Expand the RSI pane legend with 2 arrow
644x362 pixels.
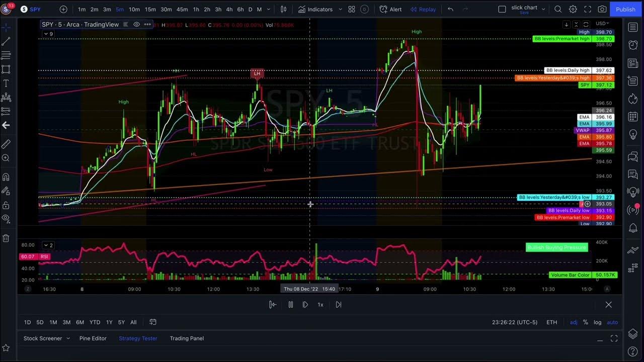point(48,245)
